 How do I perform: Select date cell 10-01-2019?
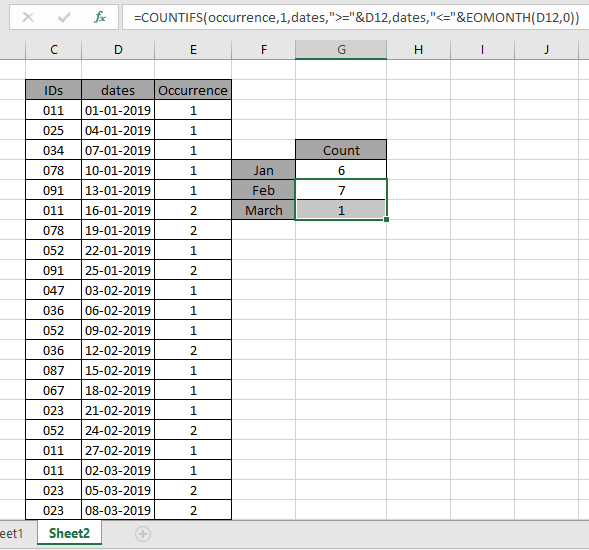pos(118,170)
